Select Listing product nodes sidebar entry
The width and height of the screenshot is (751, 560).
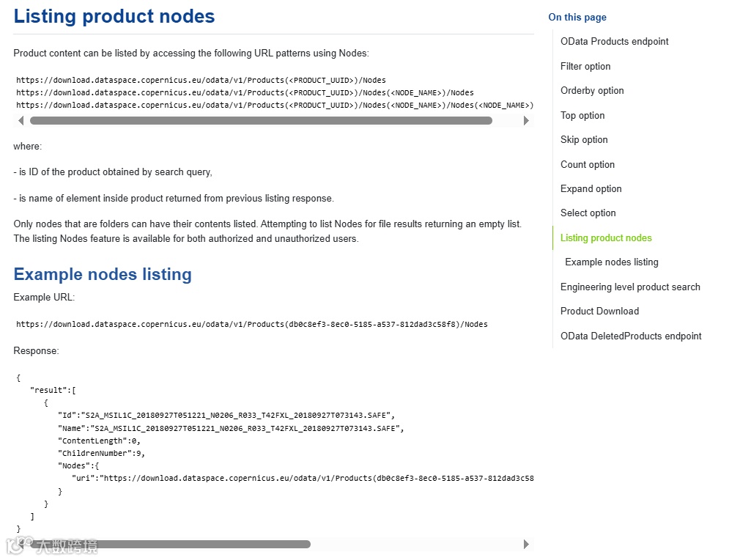pyautogui.click(x=606, y=237)
